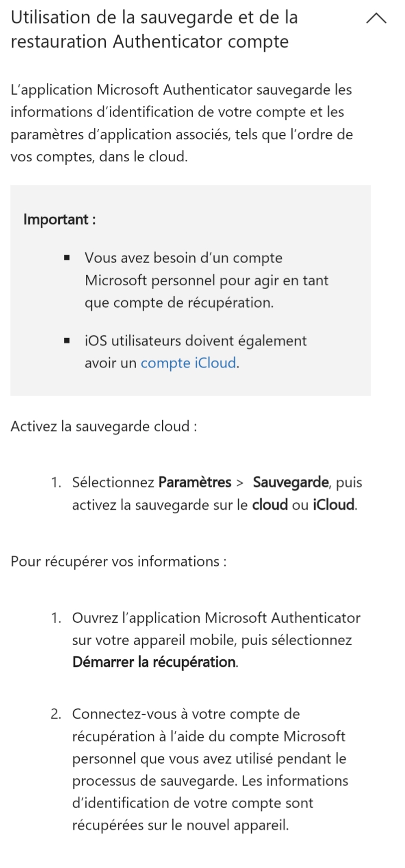Click the bold text "Démarrer la récupération"
The image size is (405, 868).
click(x=154, y=662)
